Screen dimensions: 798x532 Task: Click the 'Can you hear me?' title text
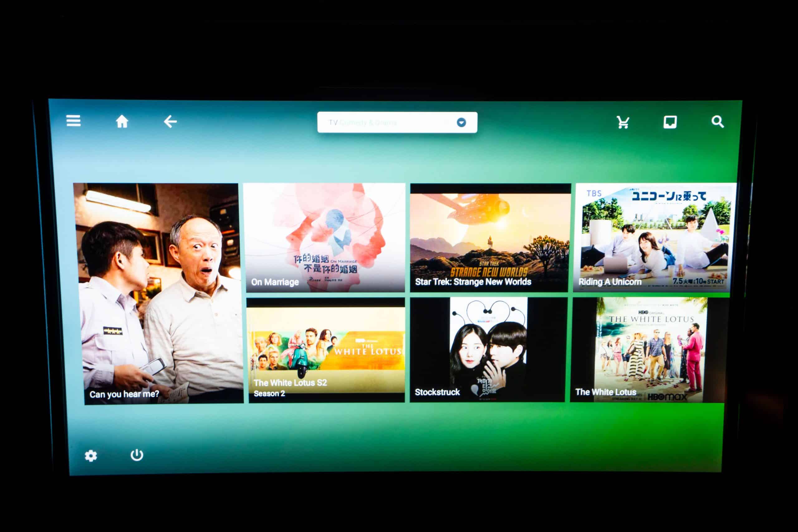tap(124, 394)
